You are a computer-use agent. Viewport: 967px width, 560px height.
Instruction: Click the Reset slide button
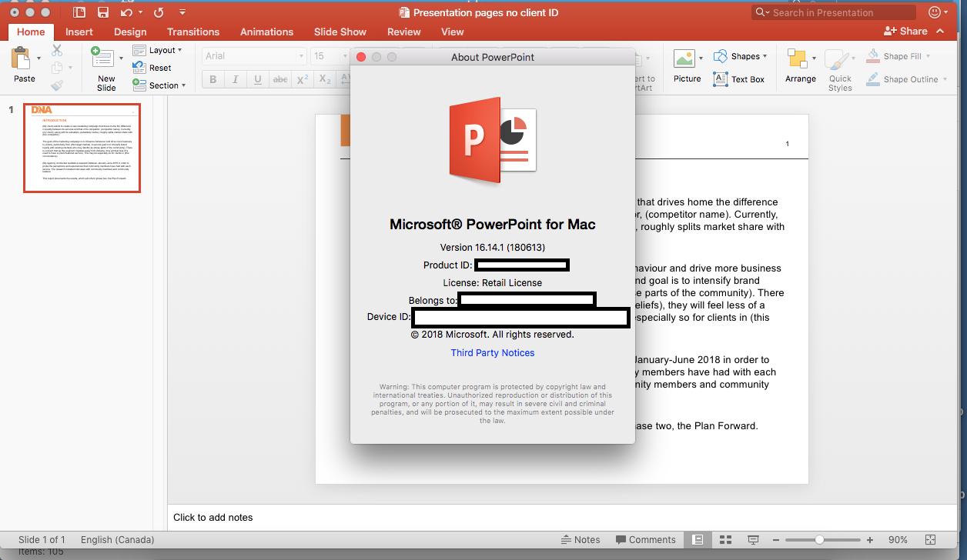[152, 68]
